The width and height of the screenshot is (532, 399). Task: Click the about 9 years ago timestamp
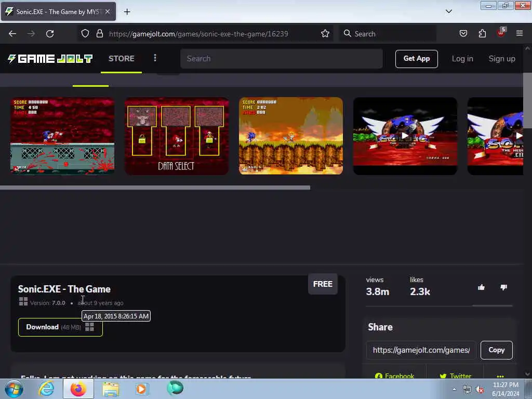click(100, 303)
